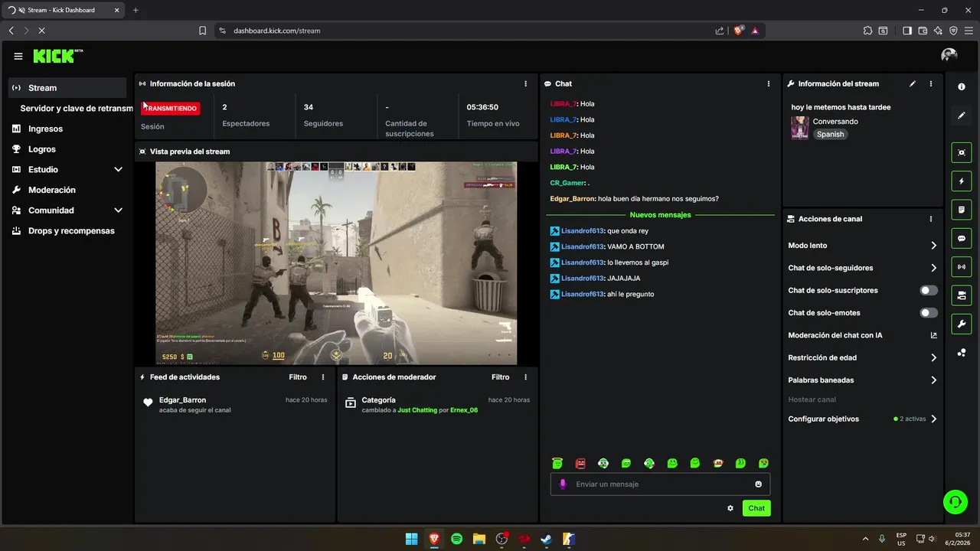Image resolution: width=980 pixels, height=551 pixels.
Task: Click the pencil icon in right rail
Action: pyautogui.click(x=962, y=116)
